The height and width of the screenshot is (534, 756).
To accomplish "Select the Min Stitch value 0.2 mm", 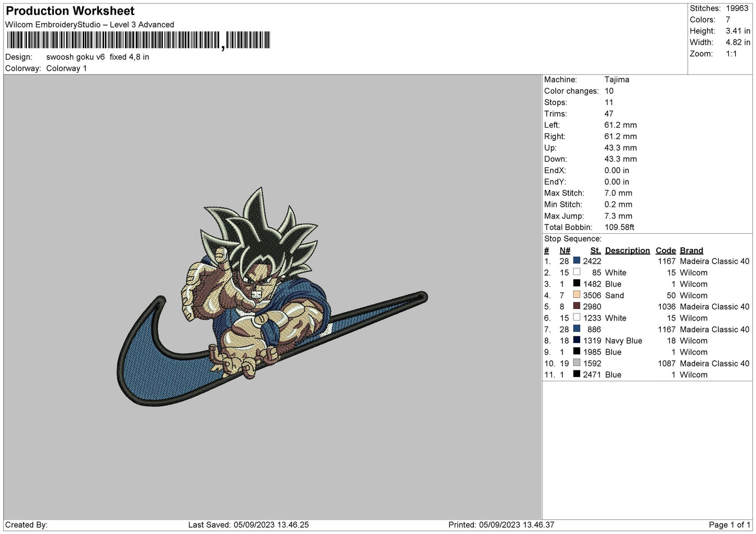I will [618, 204].
